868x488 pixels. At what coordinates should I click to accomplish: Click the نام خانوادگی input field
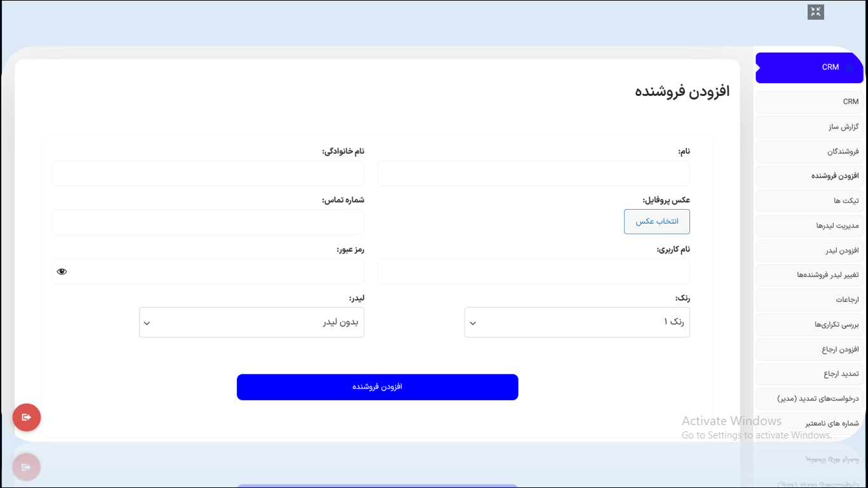tap(208, 173)
